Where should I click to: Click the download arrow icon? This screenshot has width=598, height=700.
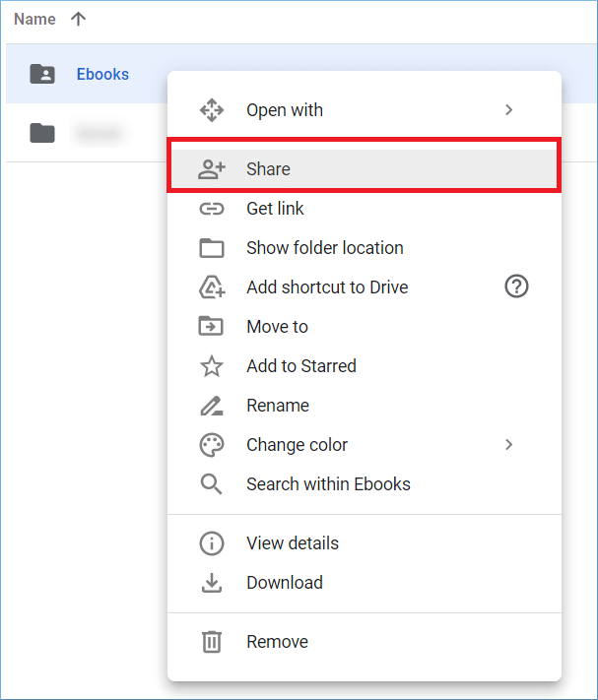212,583
